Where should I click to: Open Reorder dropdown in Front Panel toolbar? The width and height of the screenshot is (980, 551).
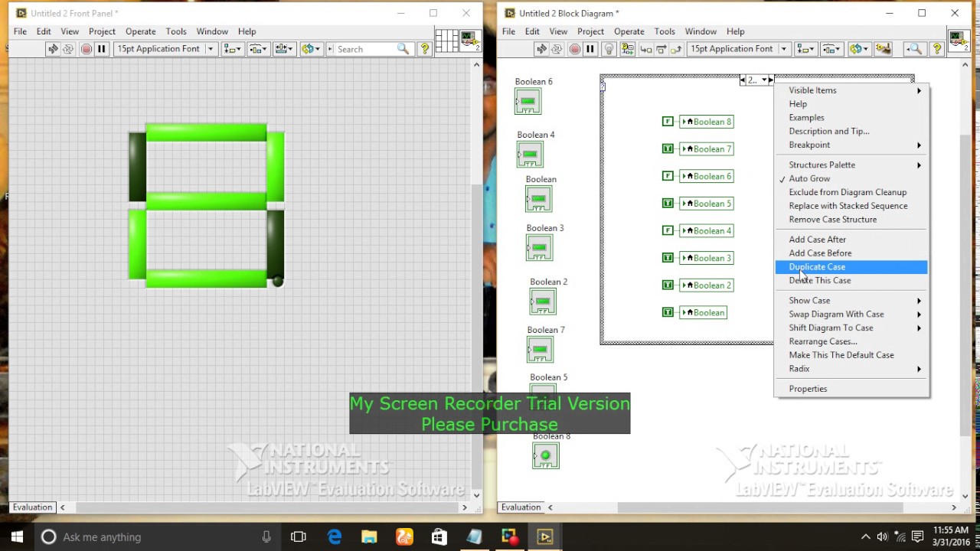tap(311, 49)
